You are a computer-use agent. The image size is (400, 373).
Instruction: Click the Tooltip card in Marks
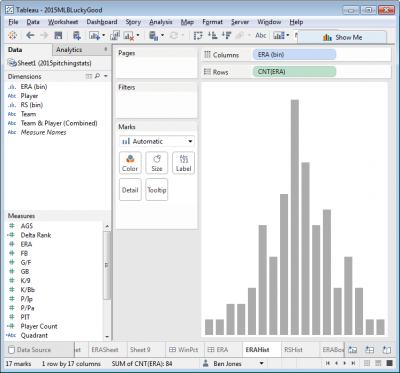(157, 190)
